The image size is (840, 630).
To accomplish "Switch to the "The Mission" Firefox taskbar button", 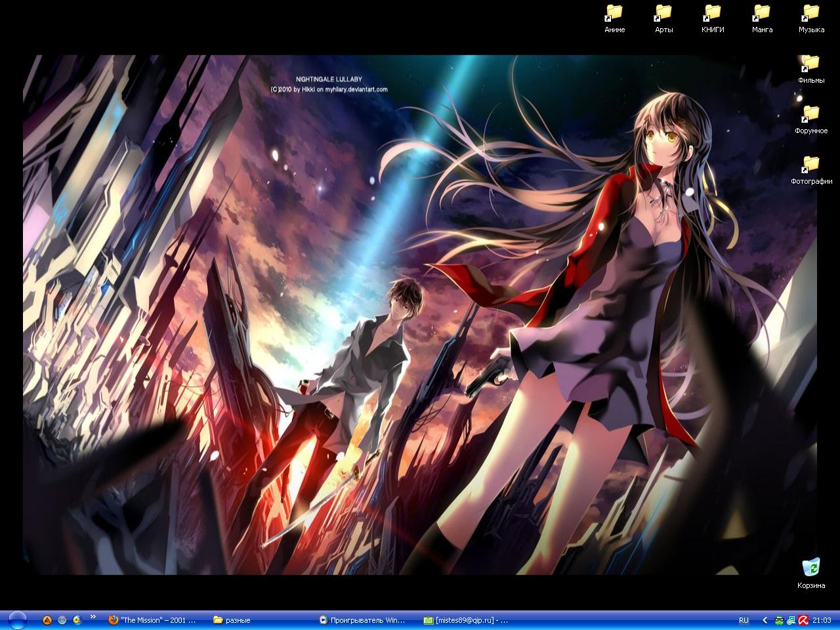I will click(153, 620).
